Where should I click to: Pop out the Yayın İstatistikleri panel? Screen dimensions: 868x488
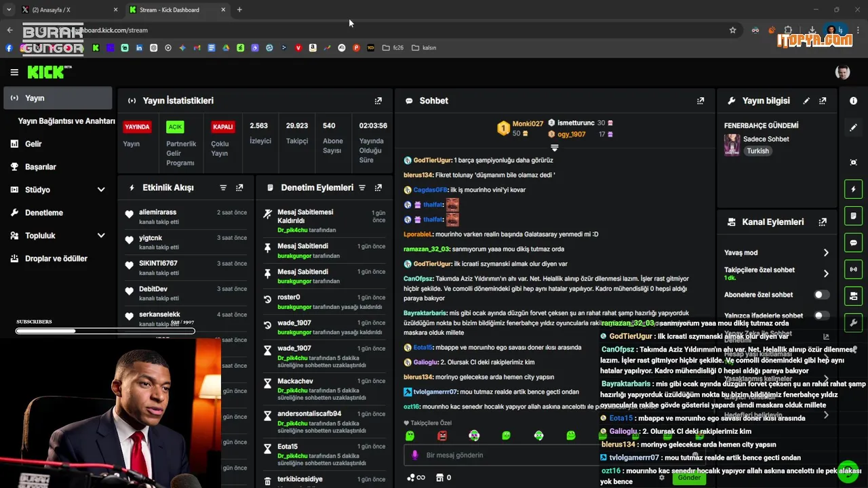click(x=378, y=100)
